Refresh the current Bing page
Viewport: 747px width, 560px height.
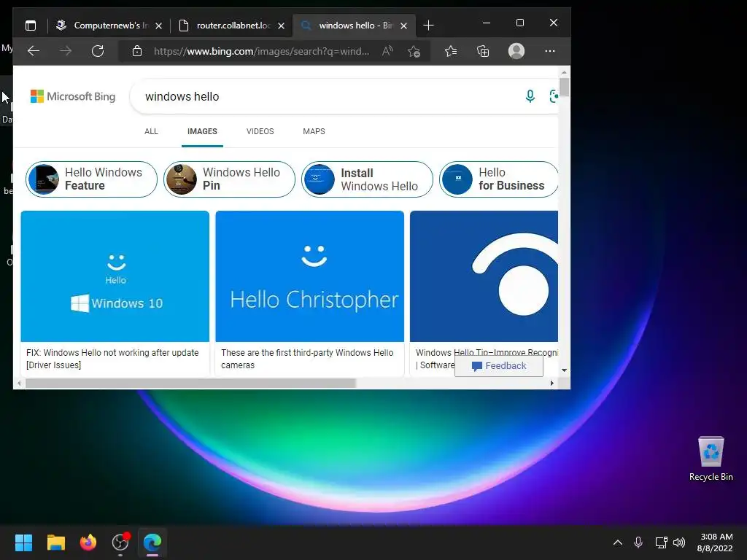click(x=98, y=51)
